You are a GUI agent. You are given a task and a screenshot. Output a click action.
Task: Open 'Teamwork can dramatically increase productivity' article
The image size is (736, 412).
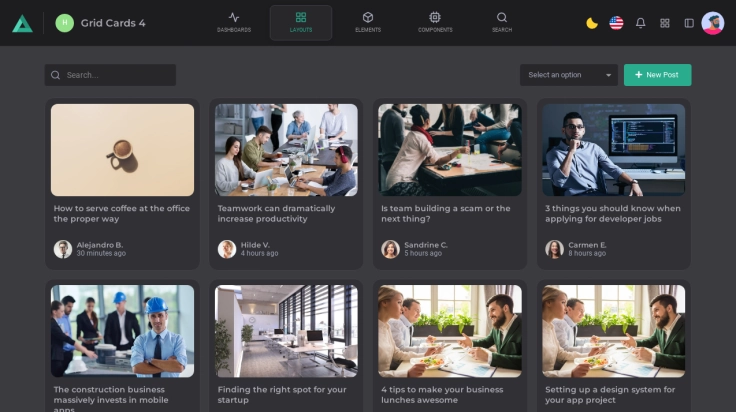click(x=277, y=214)
